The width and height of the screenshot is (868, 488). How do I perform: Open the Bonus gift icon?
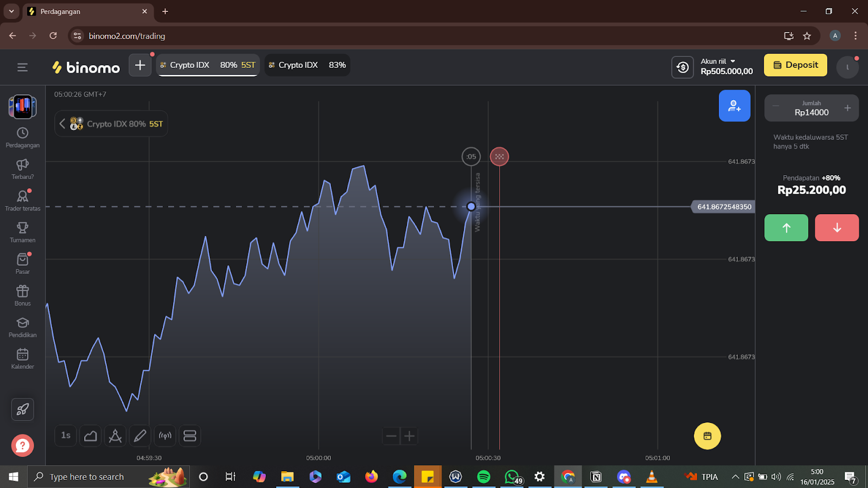point(22,296)
